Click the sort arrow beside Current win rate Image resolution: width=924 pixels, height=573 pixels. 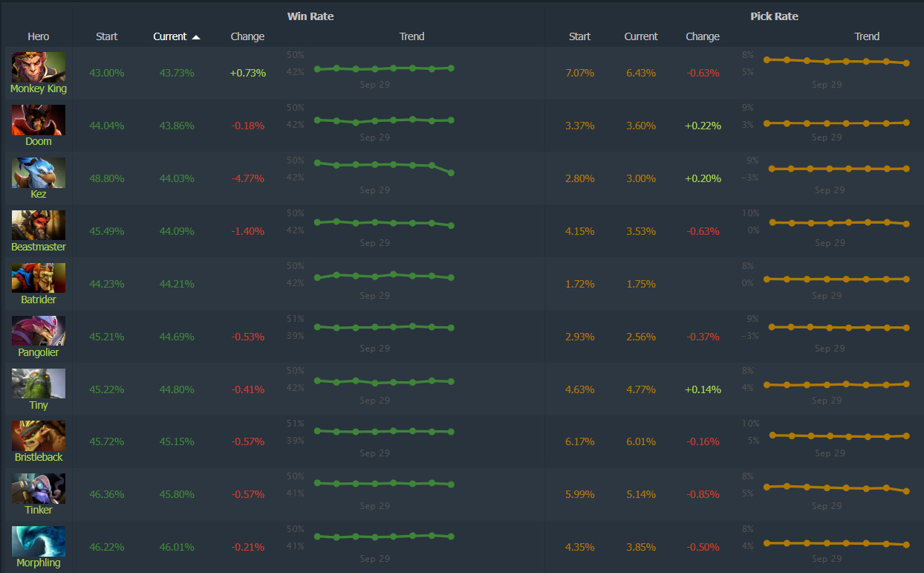point(196,36)
